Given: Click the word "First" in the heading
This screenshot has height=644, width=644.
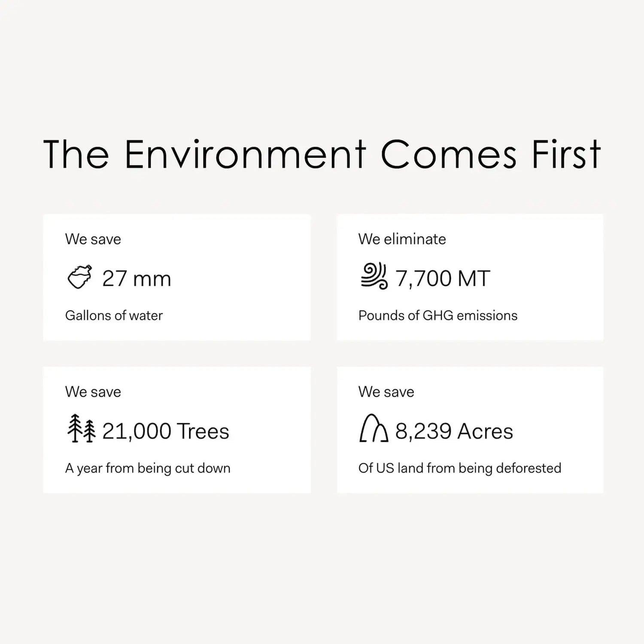Looking at the screenshot, I should point(566,154).
